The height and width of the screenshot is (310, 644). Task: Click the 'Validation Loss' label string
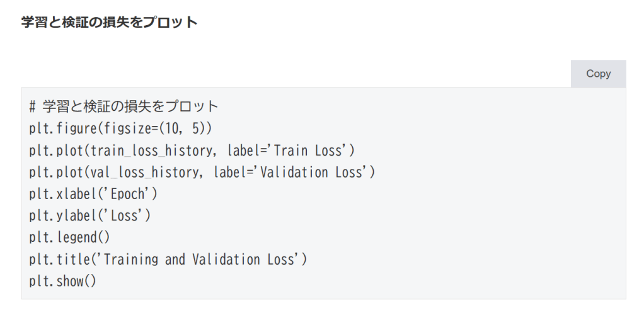click(316, 172)
